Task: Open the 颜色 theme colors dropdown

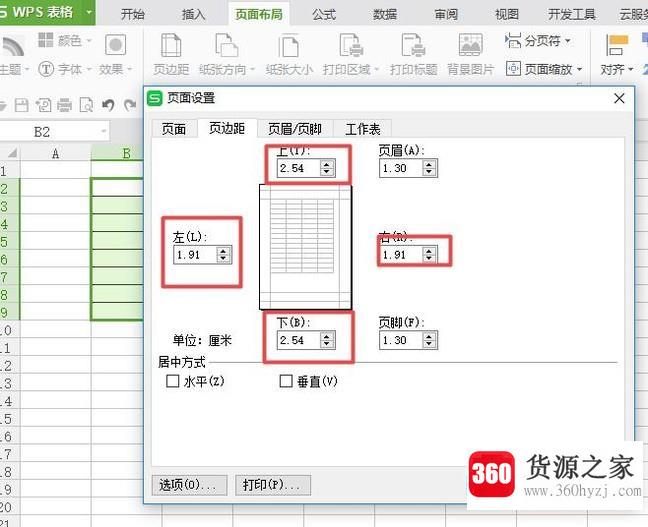Action: 65,41
